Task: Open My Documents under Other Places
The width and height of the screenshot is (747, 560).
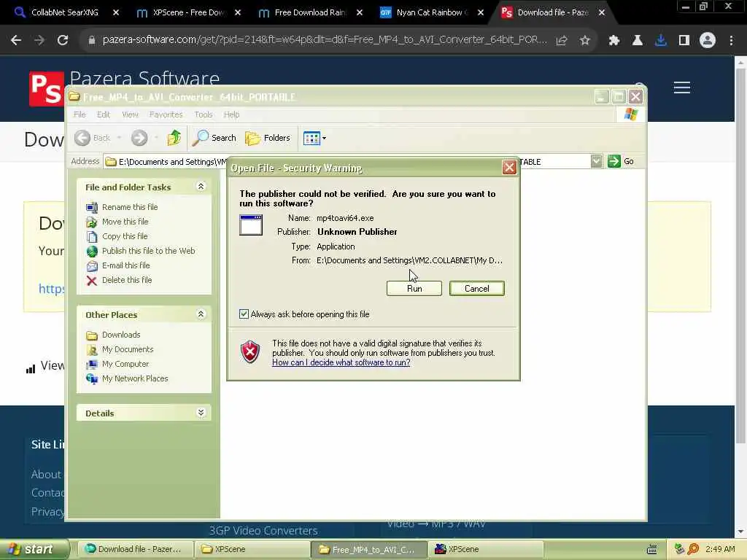Action: point(128,349)
